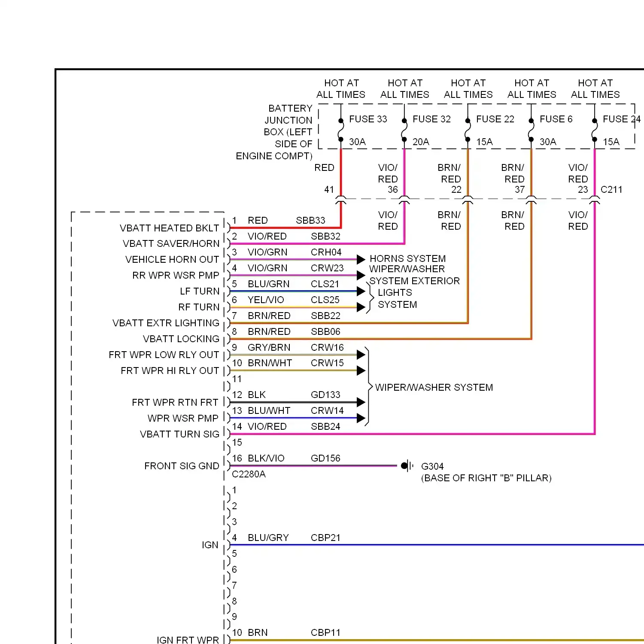Select FRONT SIG GND pin label

(x=182, y=466)
